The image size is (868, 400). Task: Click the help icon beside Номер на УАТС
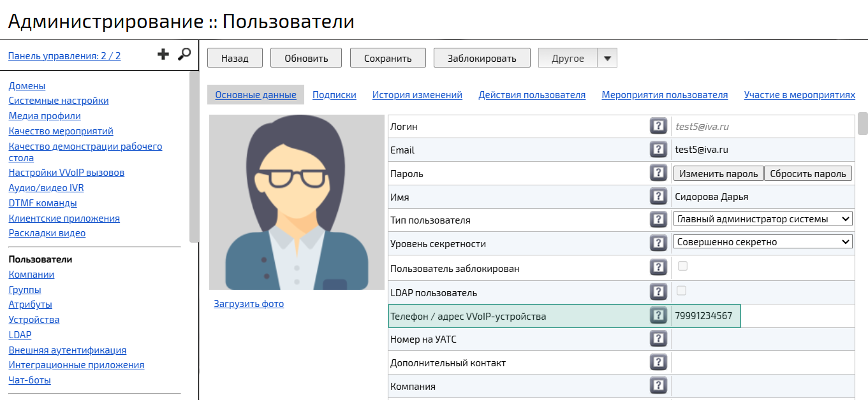tap(658, 339)
